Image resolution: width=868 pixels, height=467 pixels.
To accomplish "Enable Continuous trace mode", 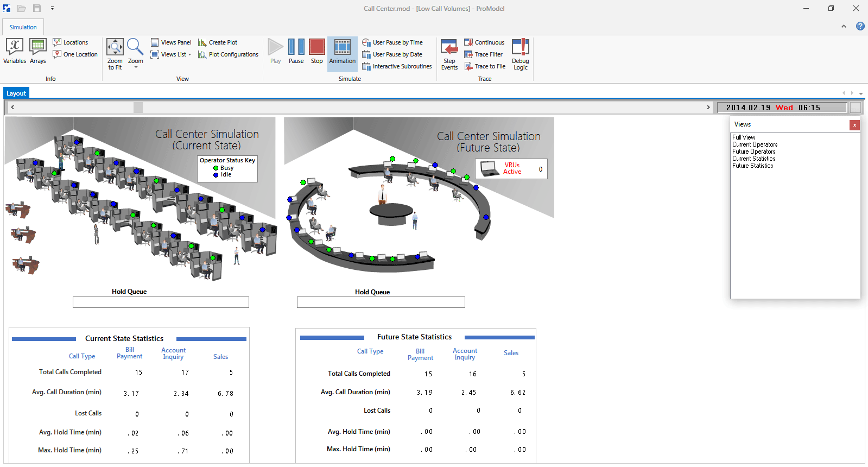I will 484,42.
